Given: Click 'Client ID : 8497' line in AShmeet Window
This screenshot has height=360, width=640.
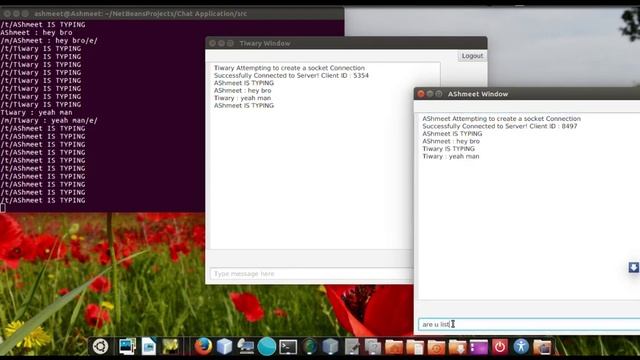Looking at the screenshot, I should [500, 126].
